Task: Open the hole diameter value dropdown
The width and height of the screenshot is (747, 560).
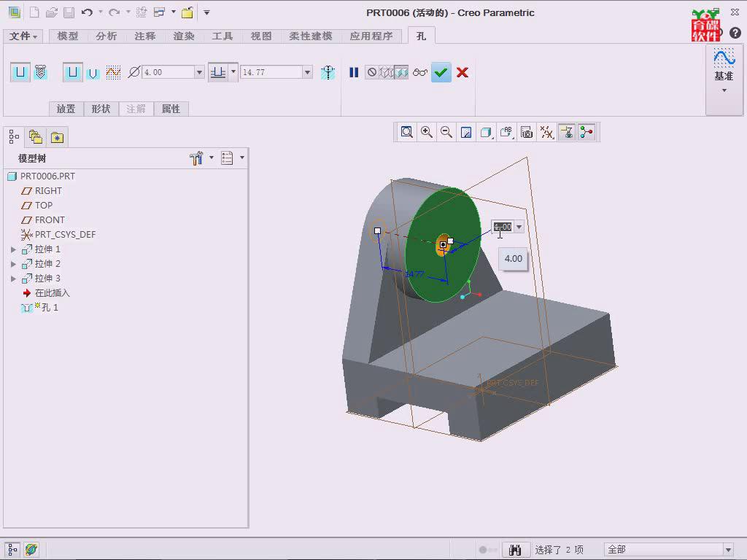Action: coord(200,72)
